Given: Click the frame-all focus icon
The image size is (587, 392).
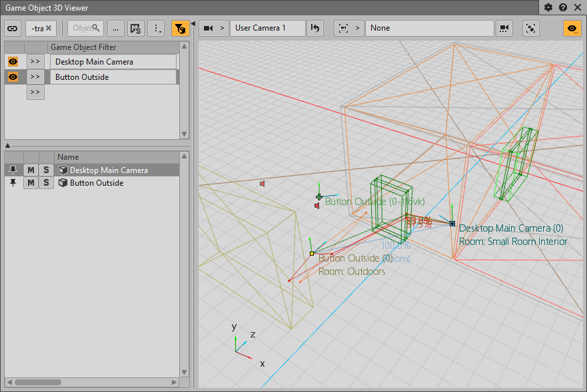Looking at the screenshot, I should click(x=530, y=28).
